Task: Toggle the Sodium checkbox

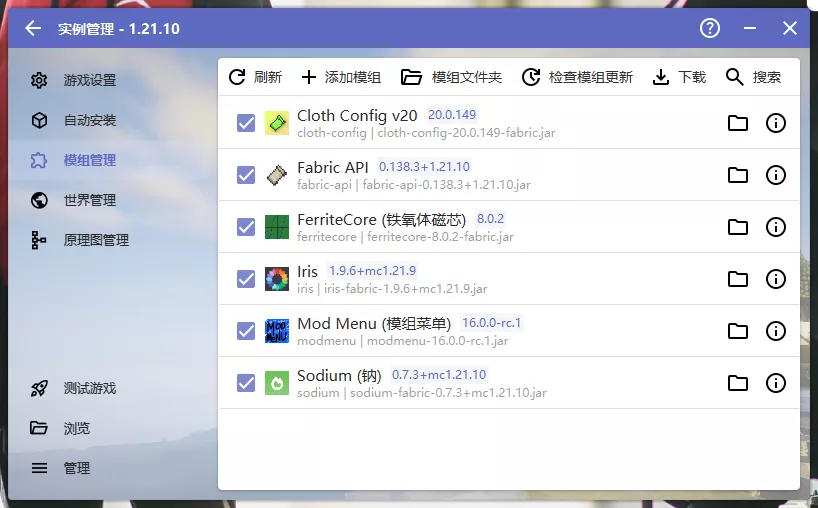Action: click(246, 383)
